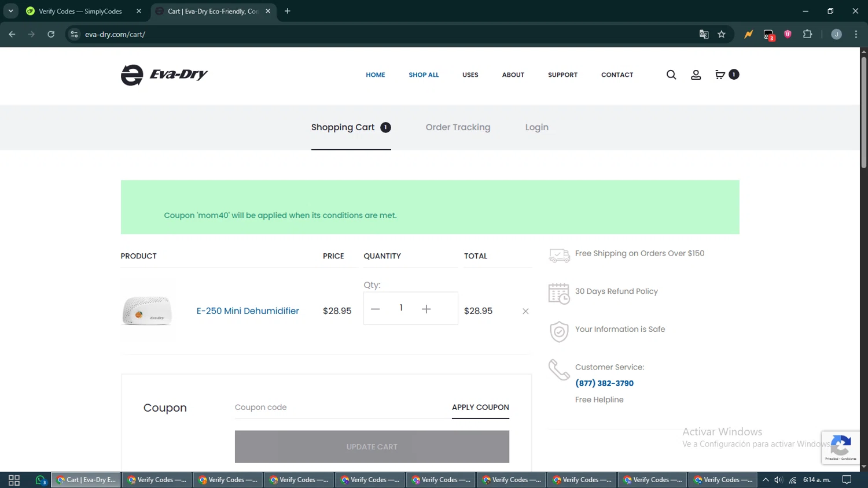The width and height of the screenshot is (868, 488).
Task: Click the translate page icon
Action: click(704, 34)
